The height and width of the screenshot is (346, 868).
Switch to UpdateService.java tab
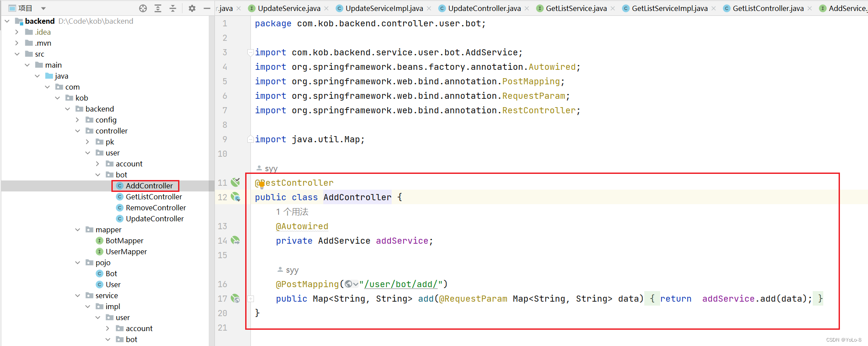pyautogui.click(x=289, y=8)
